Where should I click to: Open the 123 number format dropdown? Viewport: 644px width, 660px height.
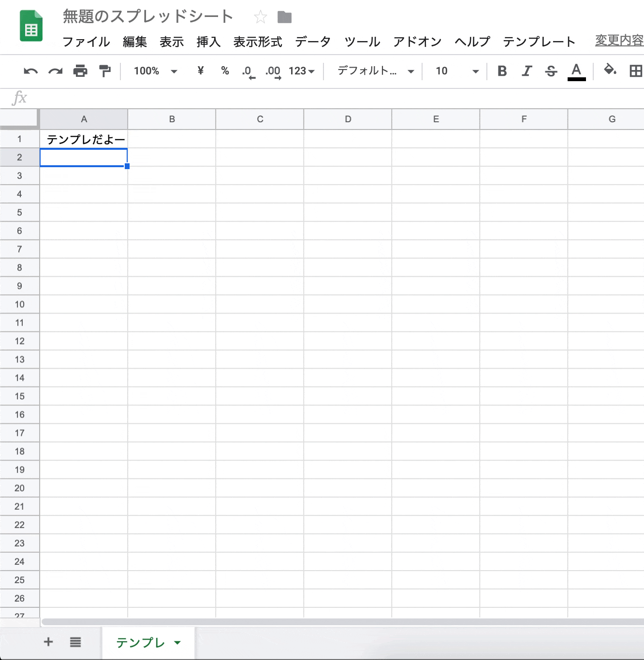[300, 71]
